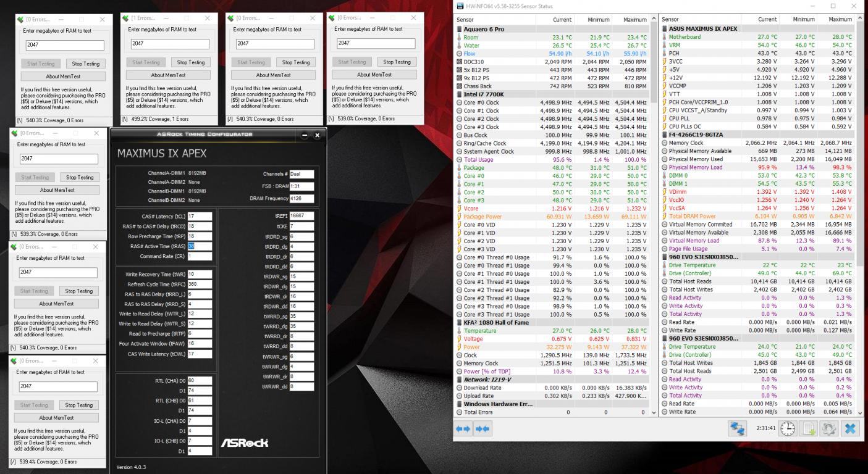The height and width of the screenshot is (474, 868).
Task: Select the Ring/Cache Clock sensor row
Action: [x=552, y=143]
